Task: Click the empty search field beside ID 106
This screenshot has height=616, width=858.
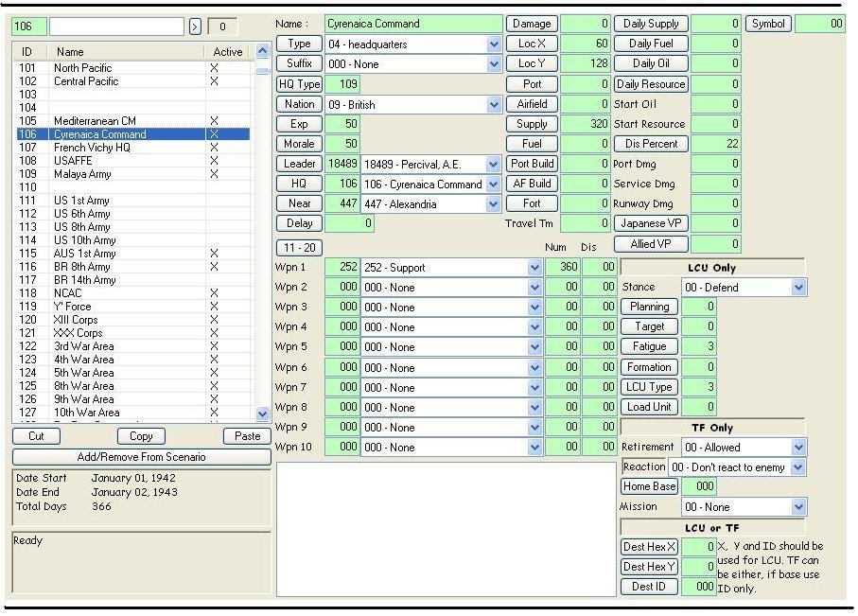Action: [x=116, y=26]
